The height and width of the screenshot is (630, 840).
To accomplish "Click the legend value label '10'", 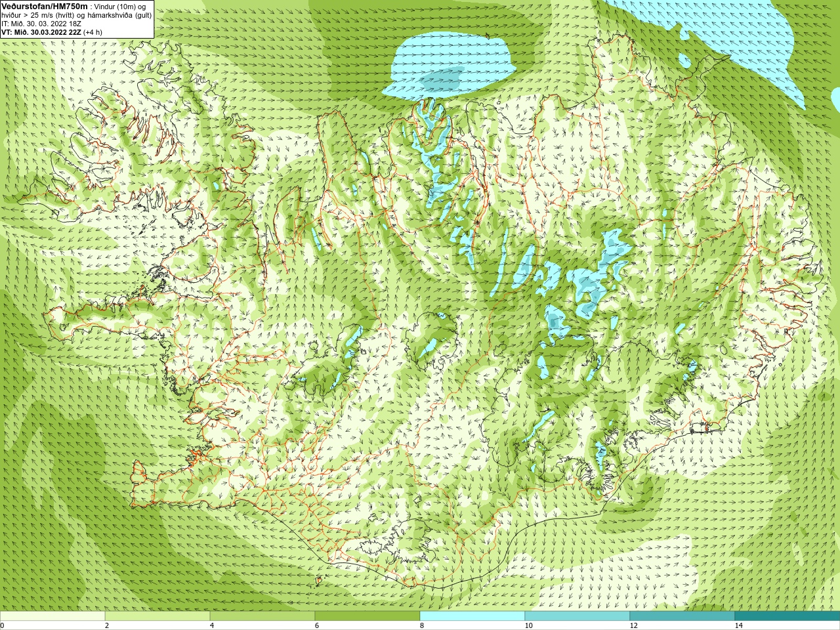I will click(528, 625).
